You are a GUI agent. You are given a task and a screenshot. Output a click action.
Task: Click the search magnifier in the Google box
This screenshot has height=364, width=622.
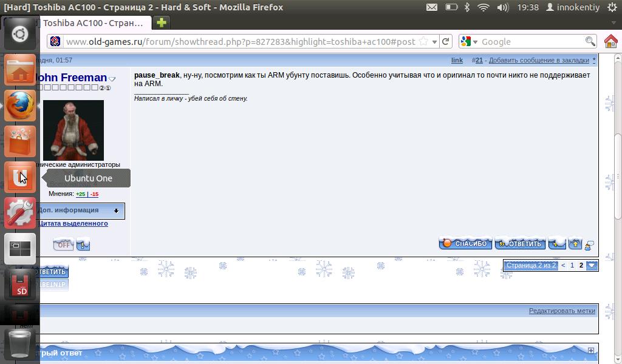tap(590, 41)
